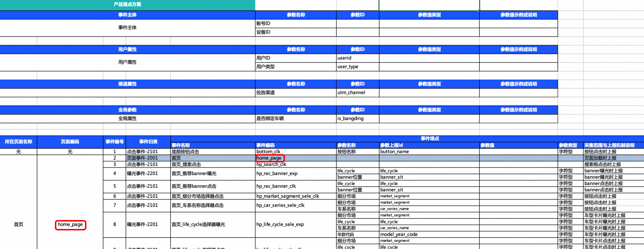Image resolution: width=644 pixels, height=249 pixels.
Task: Select the 渠道属性 section header
Action: coord(127,84)
